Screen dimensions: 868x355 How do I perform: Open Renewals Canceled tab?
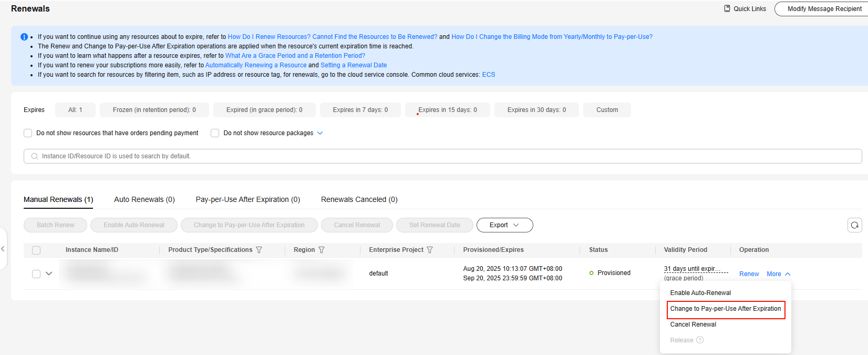point(359,199)
